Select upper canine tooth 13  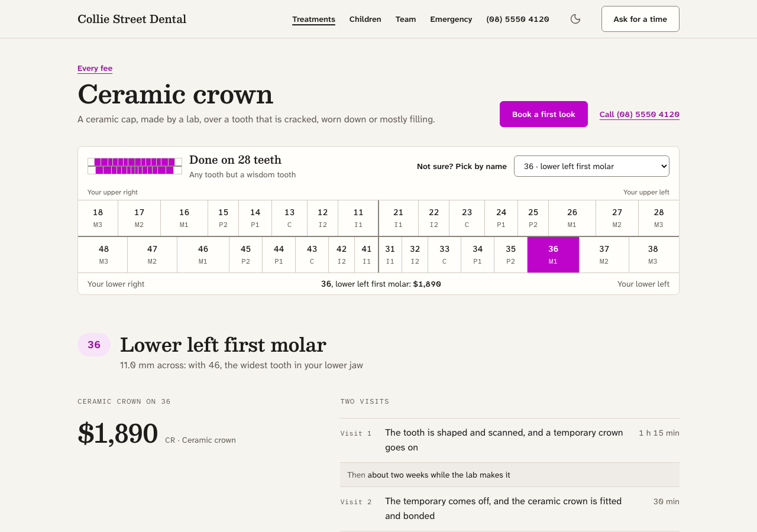point(289,218)
